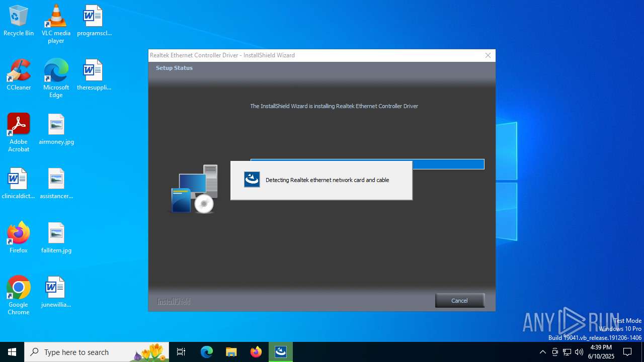
Task: Open Adobe Acrobat desktop shortcut
Action: pos(19,133)
